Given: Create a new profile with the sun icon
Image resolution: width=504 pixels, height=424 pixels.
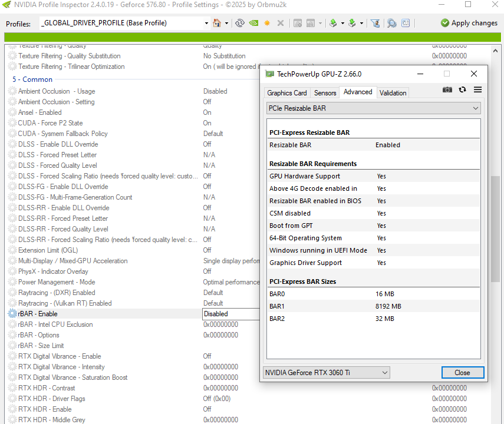Looking at the screenshot, I should click(x=267, y=23).
